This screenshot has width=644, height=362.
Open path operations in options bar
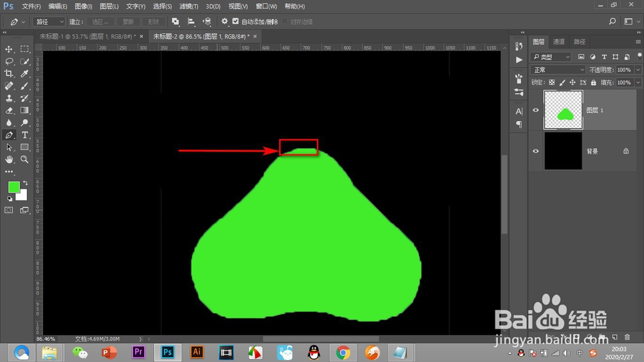click(x=175, y=21)
